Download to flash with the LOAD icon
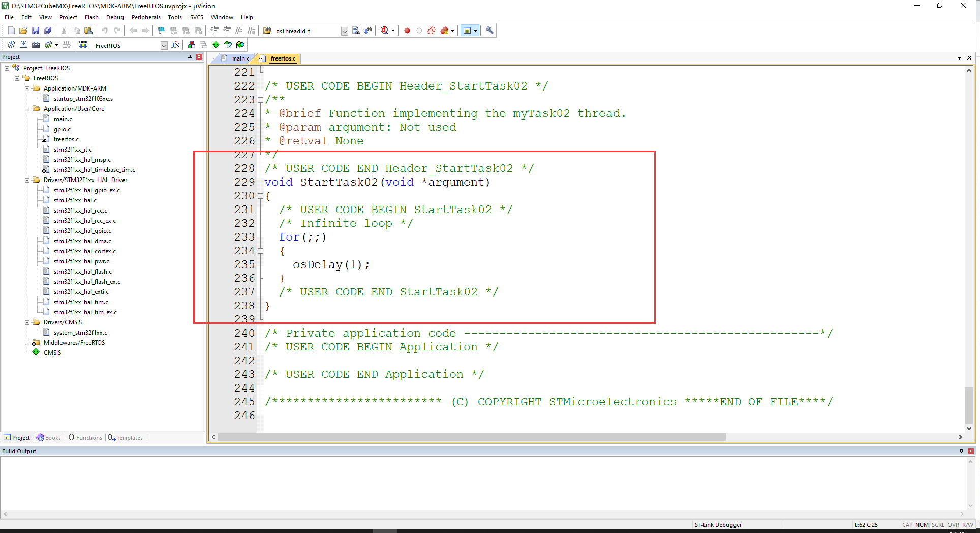Image resolution: width=980 pixels, height=533 pixels. point(83,45)
